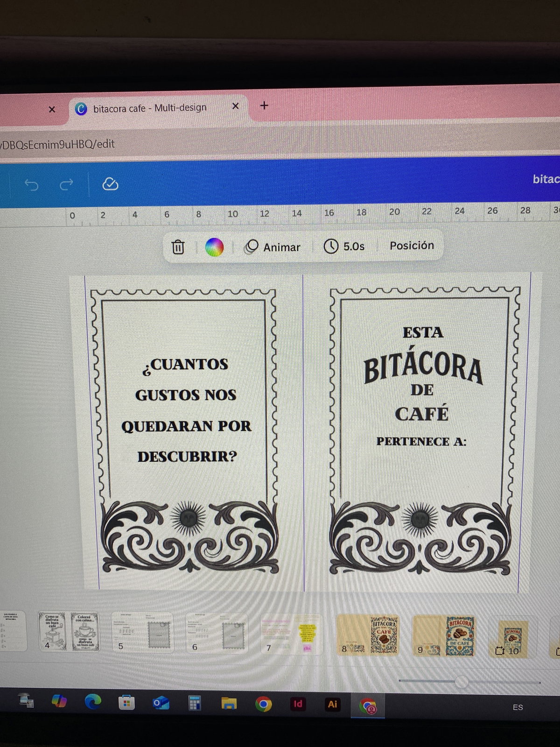The image size is (560, 747).
Task: Select page 4 thumbnail
Action: (69, 632)
